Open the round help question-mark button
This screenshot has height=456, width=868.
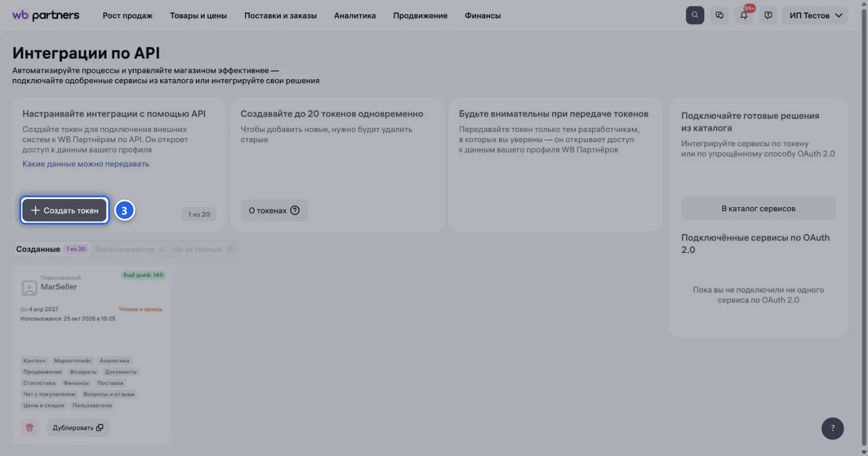click(832, 428)
